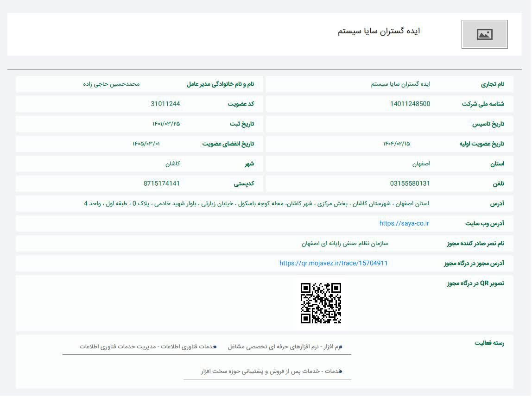Image resolution: width=532 pixels, height=397 pixels.
Task: Open the qr.mojavez.ir trace link
Action: point(334,263)
